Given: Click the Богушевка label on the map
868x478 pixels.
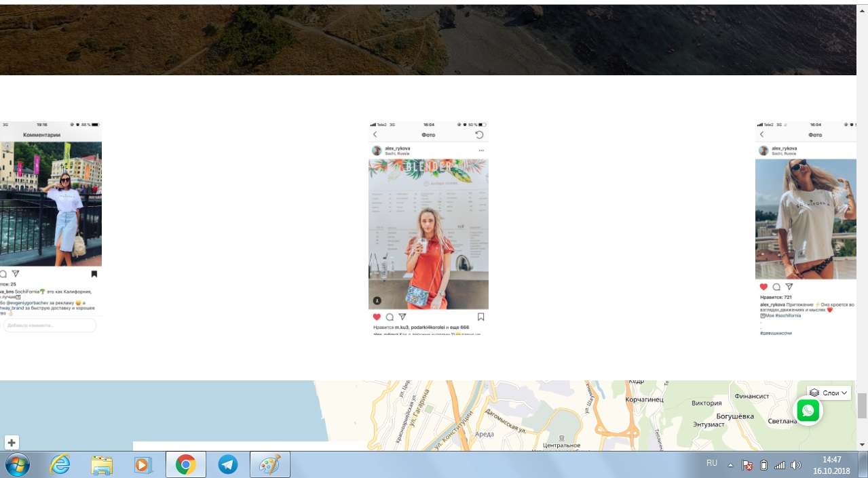Looking at the screenshot, I should [735, 416].
